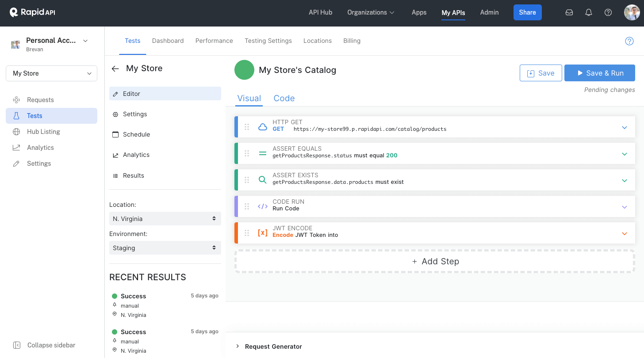644x358 pixels.
Task: Expand the HTTP GET step chevron
Action: click(625, 127)
